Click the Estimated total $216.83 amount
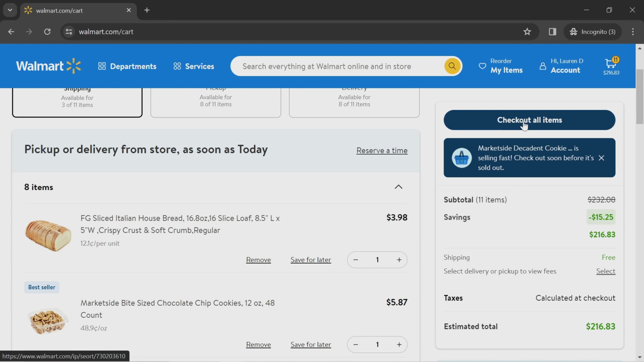This screenshot has height=362, width=644. [x=601, y=326]
